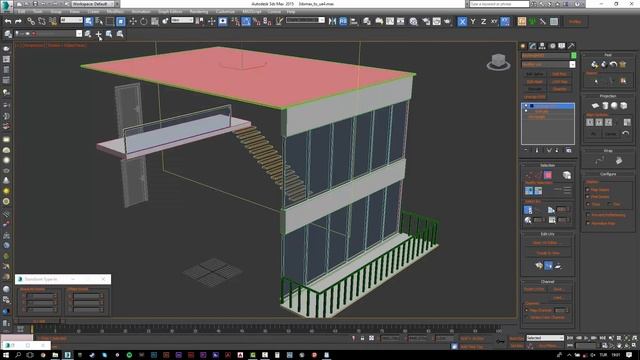Open the Rendering menu

pos(199,12)
